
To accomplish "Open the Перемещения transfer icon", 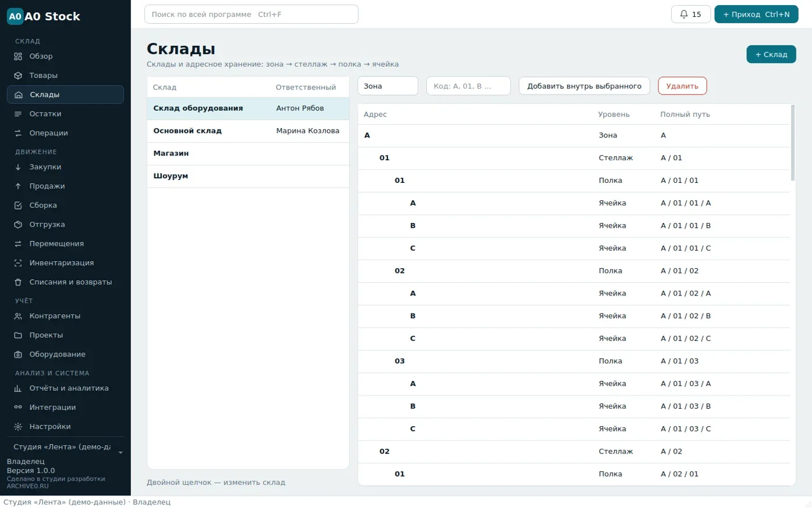I will coord(18,244).
